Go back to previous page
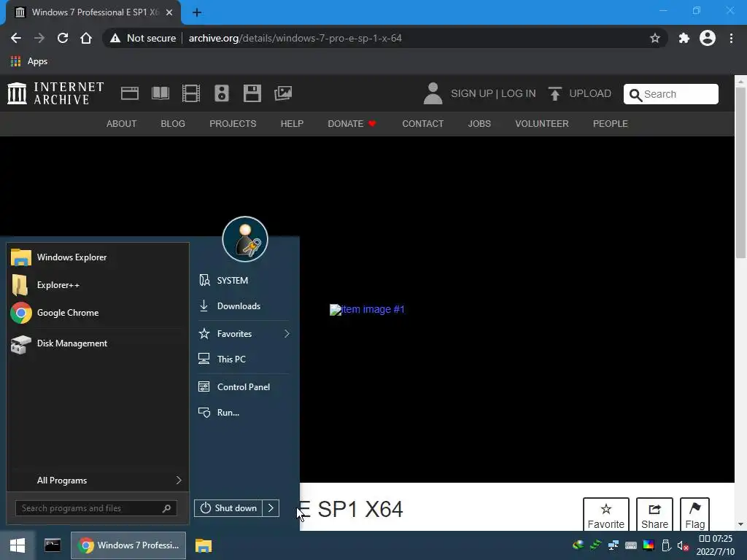The image size is (747, 560). click(x=16, y=38)
